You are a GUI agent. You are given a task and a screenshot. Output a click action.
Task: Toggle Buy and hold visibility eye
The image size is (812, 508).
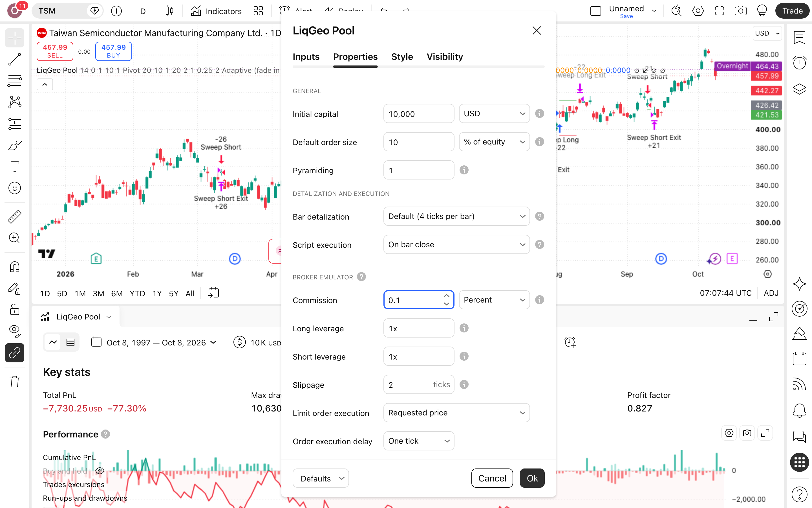(100, 471)
